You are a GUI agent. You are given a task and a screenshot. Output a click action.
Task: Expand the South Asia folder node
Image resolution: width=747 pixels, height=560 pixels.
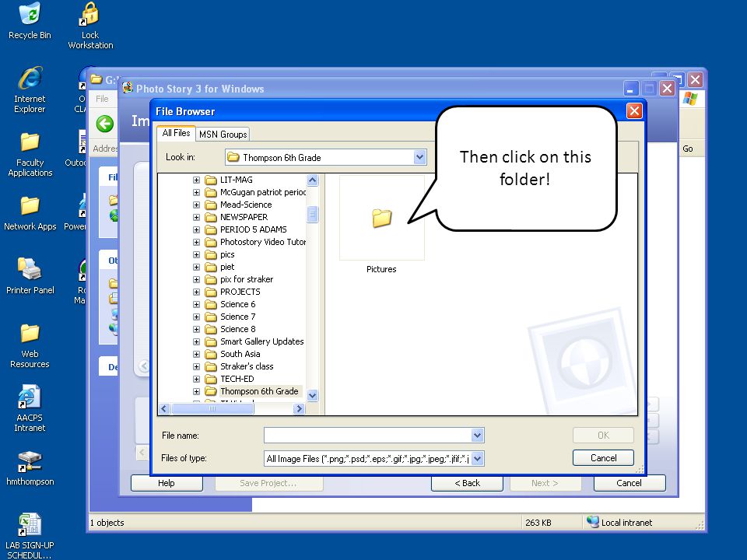click(x=196, y=355)
